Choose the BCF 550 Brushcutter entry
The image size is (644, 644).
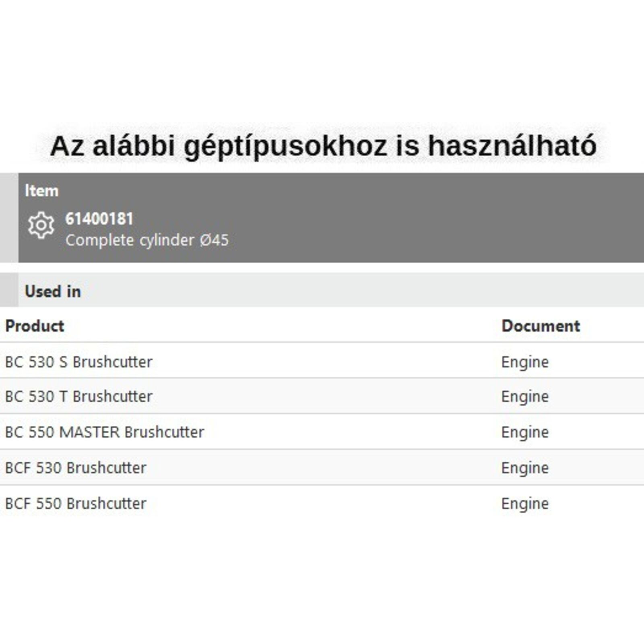click(x=75, y=504)
